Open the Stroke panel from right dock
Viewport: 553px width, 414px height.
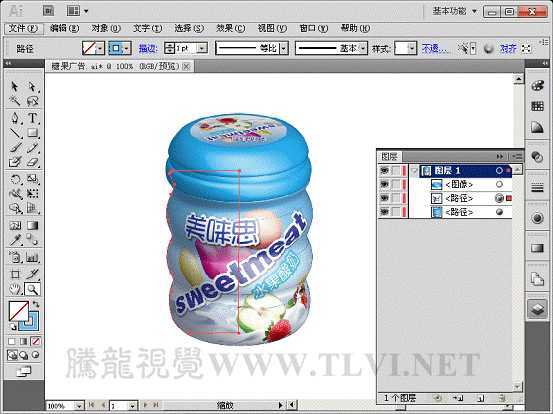[537, 188]
